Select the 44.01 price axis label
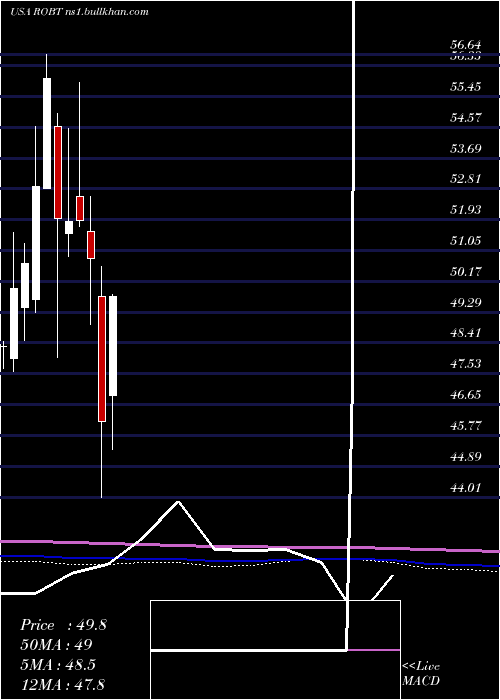500x700 pixels. pyautogui.click(x=466, y=488)
